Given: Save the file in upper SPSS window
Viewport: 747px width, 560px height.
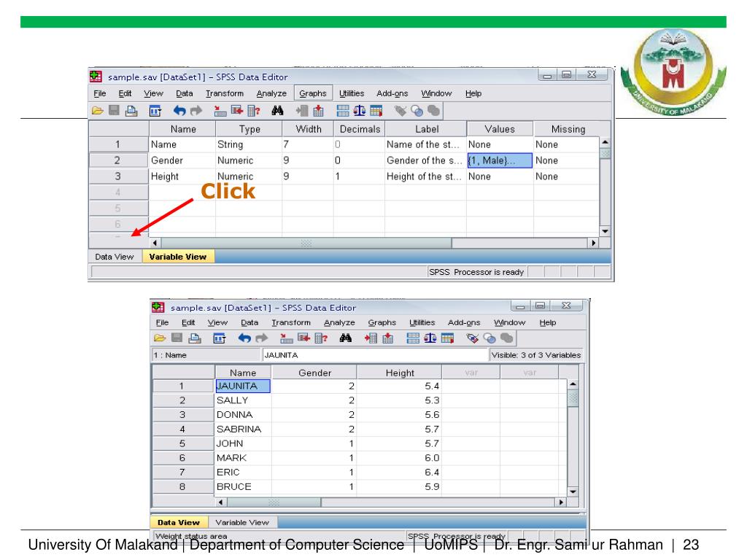Looking at the screenshot, I should point(114,111).
